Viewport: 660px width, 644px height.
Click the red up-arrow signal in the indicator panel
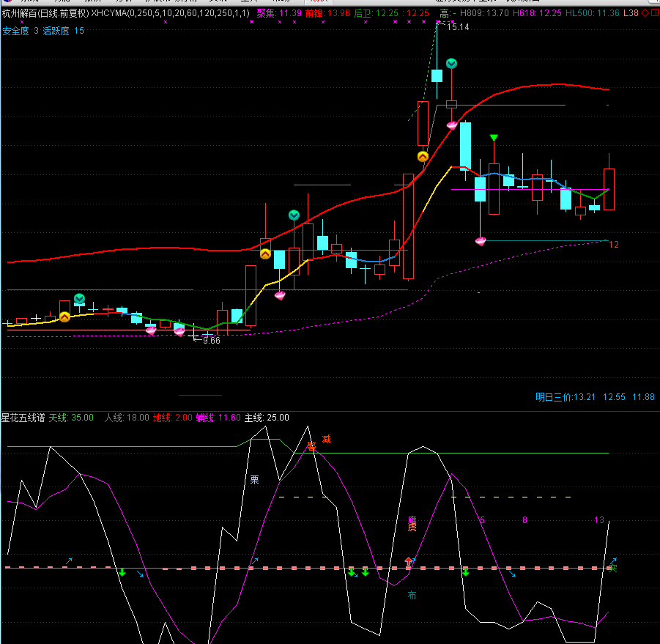408,561
